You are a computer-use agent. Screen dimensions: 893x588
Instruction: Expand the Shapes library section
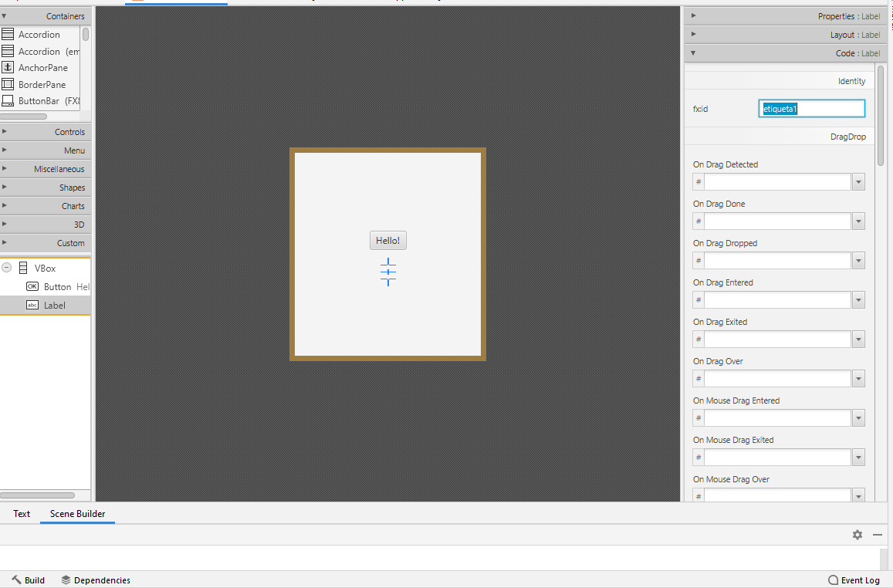46,188
